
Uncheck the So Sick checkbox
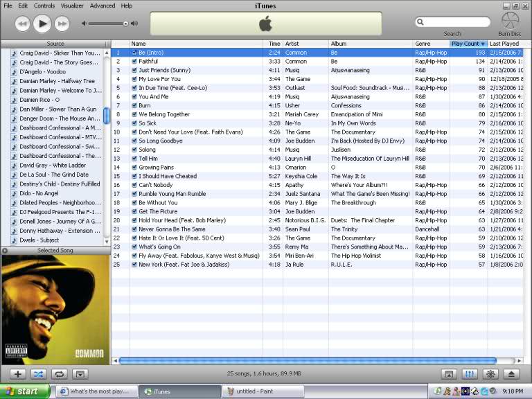click(134, 123)
